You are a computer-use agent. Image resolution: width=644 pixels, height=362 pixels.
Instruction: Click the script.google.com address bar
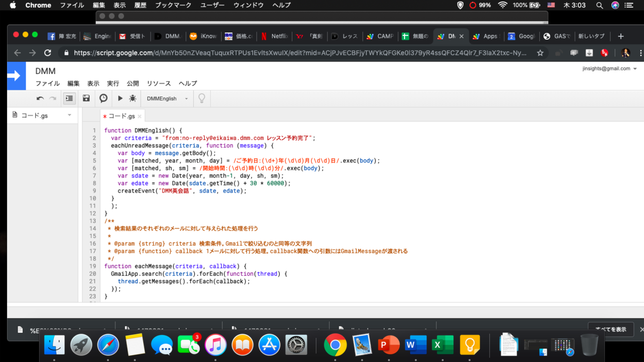tap(301, 53)
